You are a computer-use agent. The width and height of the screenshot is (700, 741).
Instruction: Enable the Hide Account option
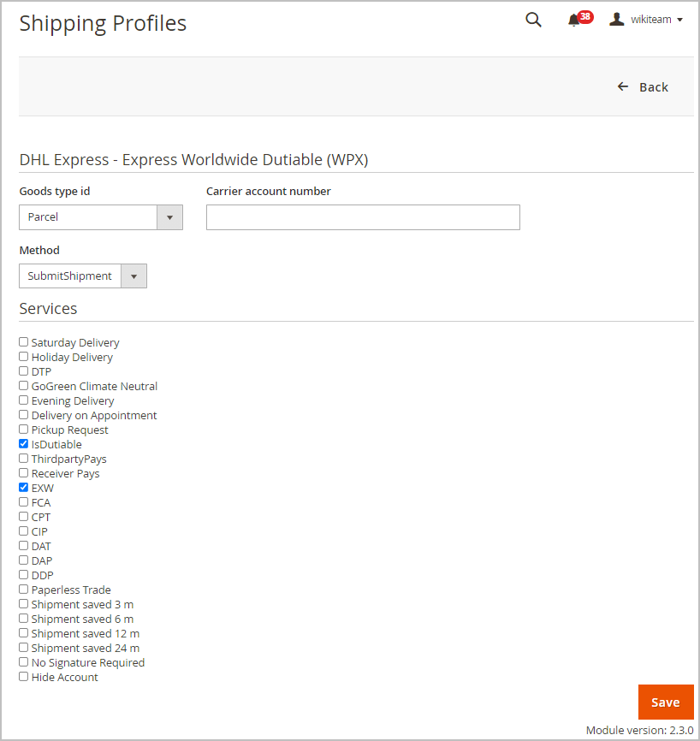click(x=23, y=676)
